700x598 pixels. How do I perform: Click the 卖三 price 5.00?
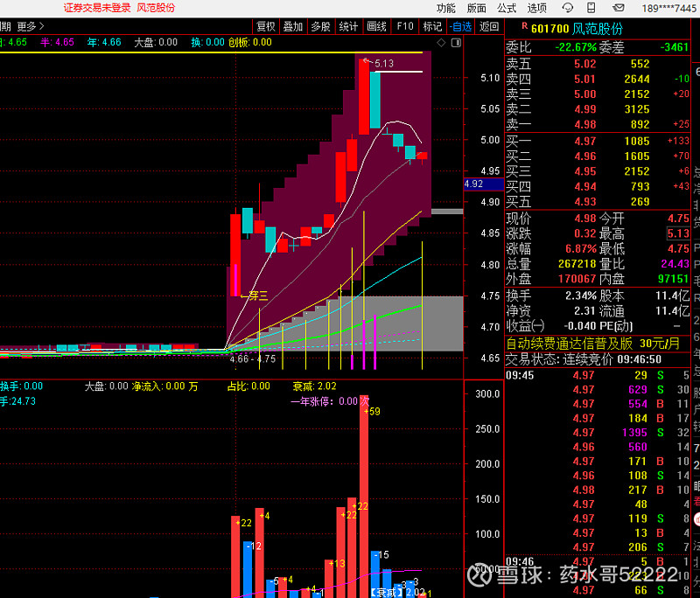[584, 94]
